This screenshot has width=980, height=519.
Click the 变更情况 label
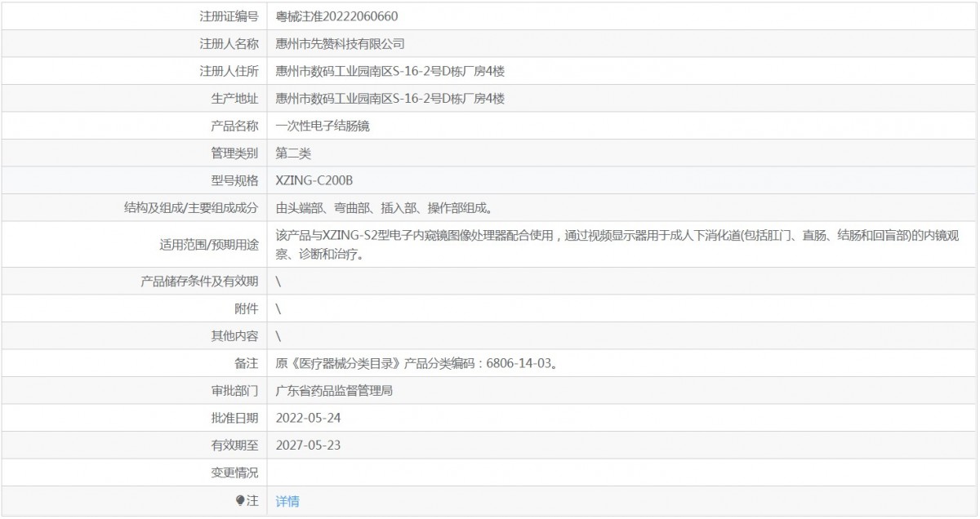pyautogui.click(x=234, y=472)
